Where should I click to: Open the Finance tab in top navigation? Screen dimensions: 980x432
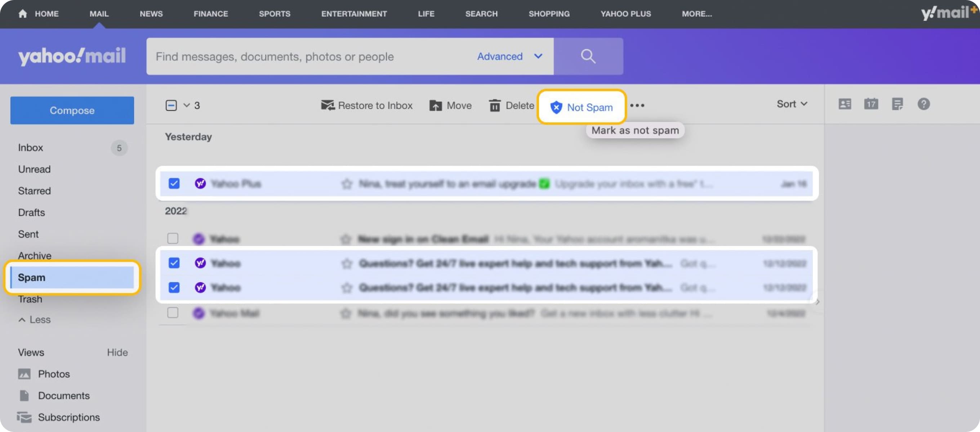point(210,14)
